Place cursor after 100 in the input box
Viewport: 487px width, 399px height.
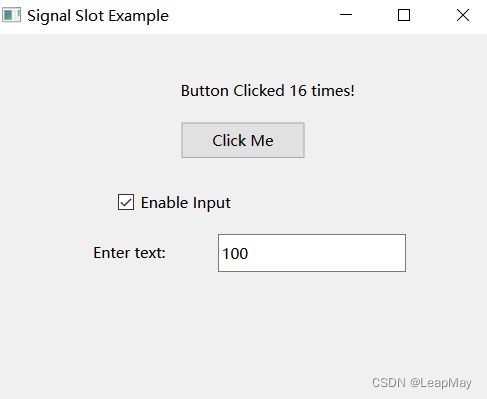coord(250,253)
